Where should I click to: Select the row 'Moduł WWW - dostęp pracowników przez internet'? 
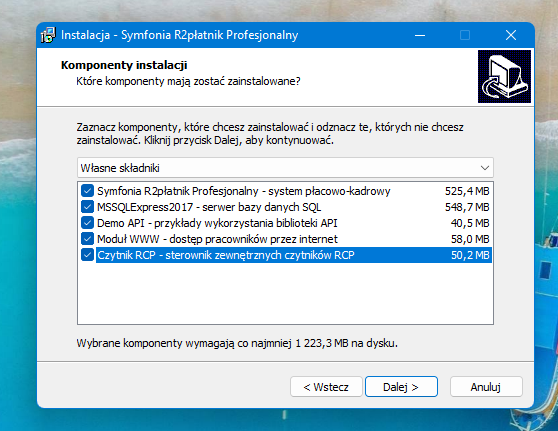click(x=285, y=239)
